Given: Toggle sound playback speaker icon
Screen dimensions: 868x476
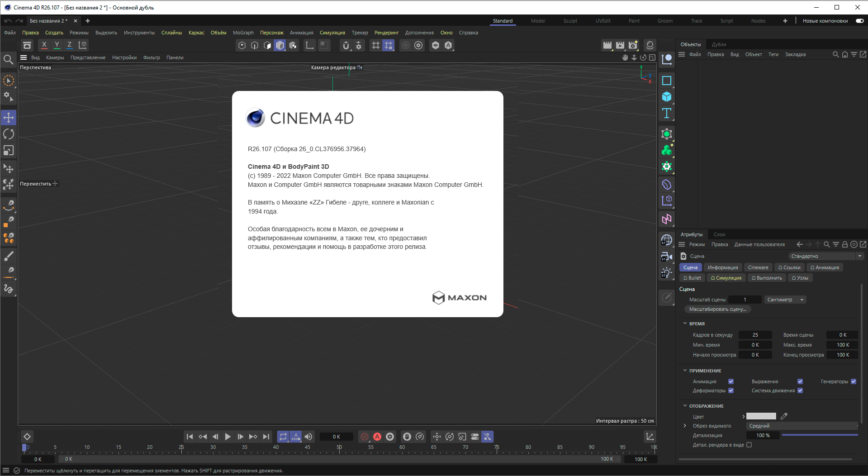Looking at the screenshot, I should tap(308, 437).
